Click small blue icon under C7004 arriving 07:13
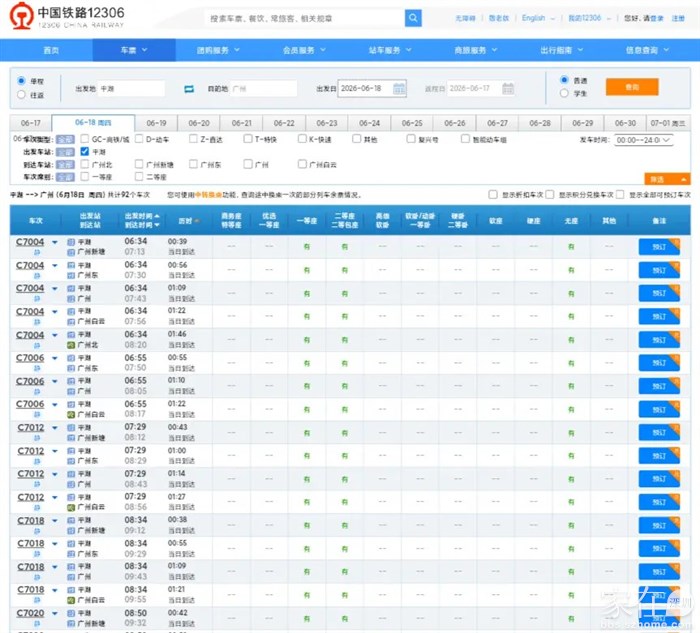The image size is (700, 633). tap(37, 252)
